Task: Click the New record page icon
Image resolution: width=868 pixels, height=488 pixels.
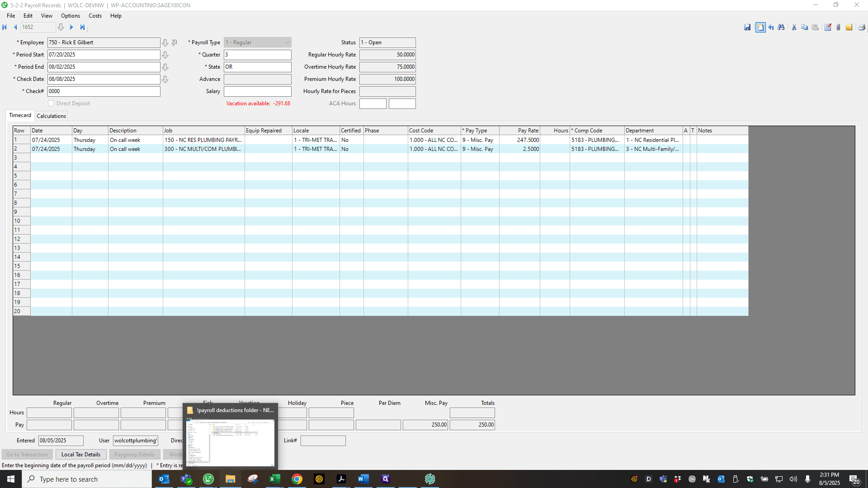Action: (760, 28)
